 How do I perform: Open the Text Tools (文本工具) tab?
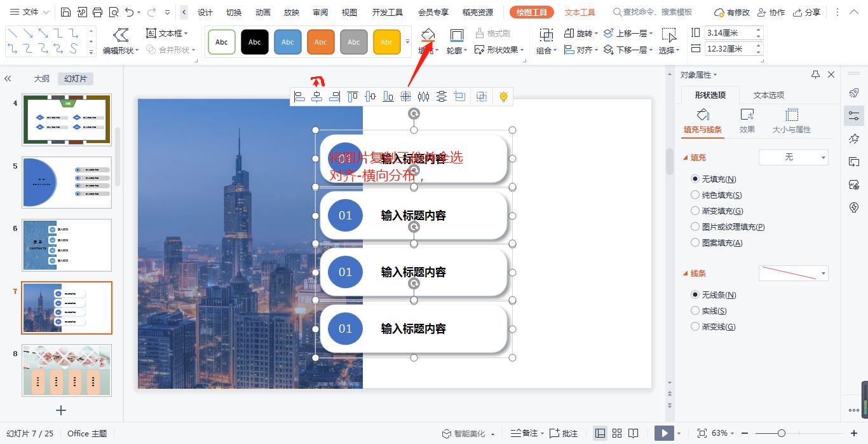580,13
